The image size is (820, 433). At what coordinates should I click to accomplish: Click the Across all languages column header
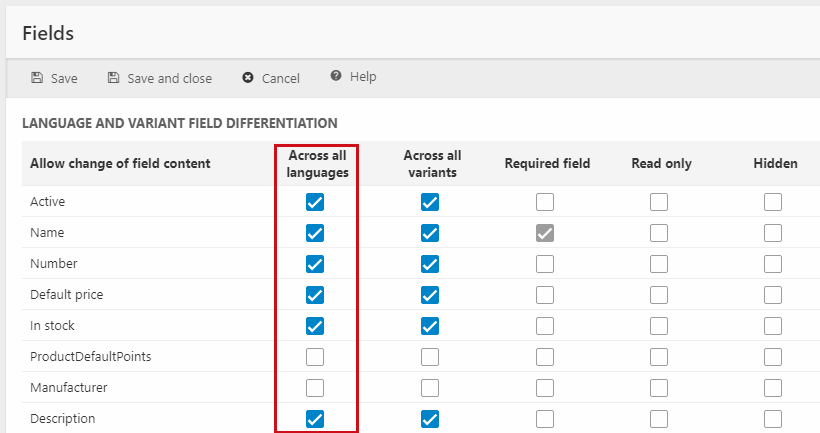317,164
